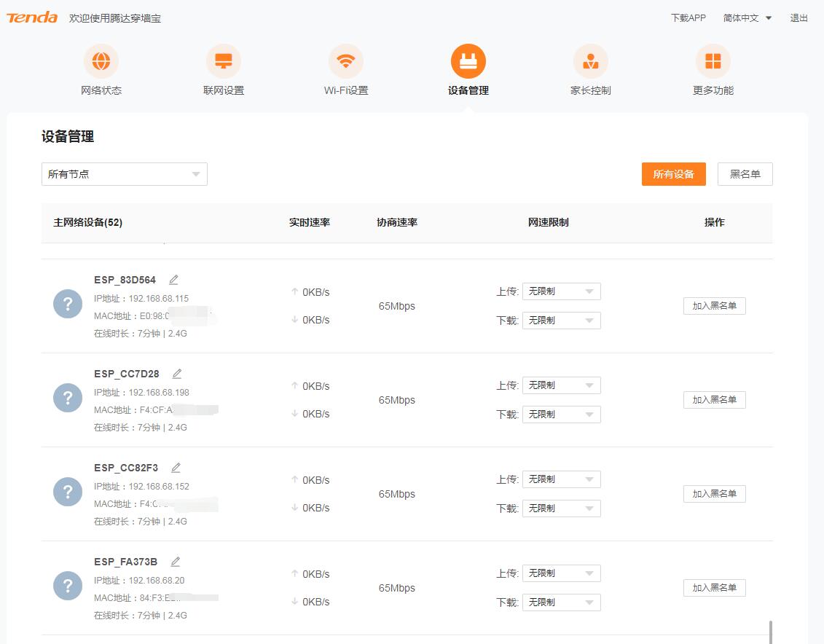Open the 更多功能 grid icon

[x=713, y=61]
